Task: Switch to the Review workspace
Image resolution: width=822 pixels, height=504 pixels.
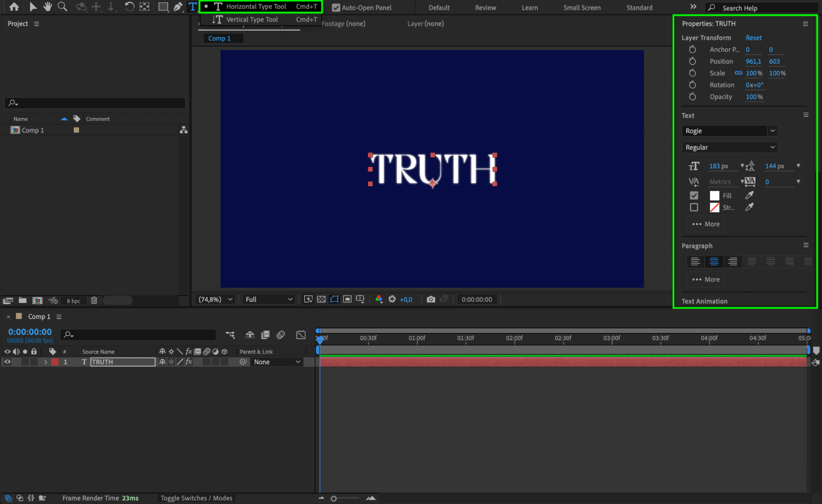Action: pos(485,7)
